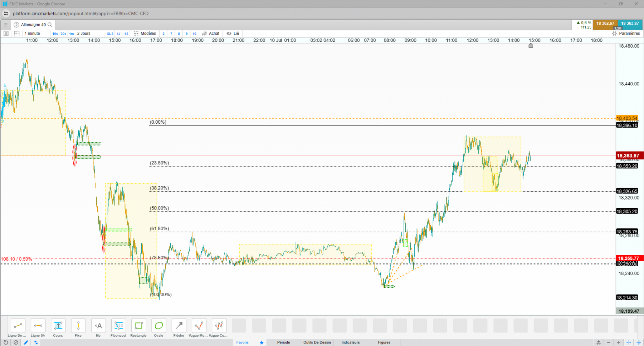Expand the Modèles templates menu

tap(145, 34)
